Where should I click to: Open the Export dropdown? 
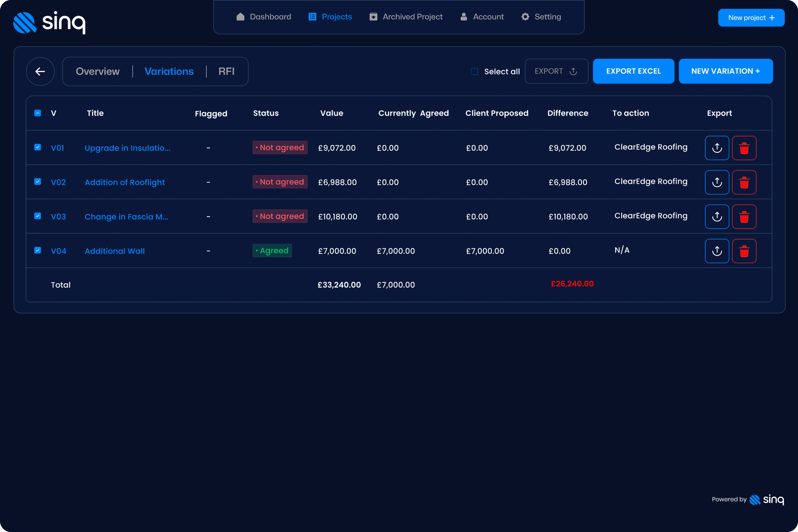coord(556,71)
